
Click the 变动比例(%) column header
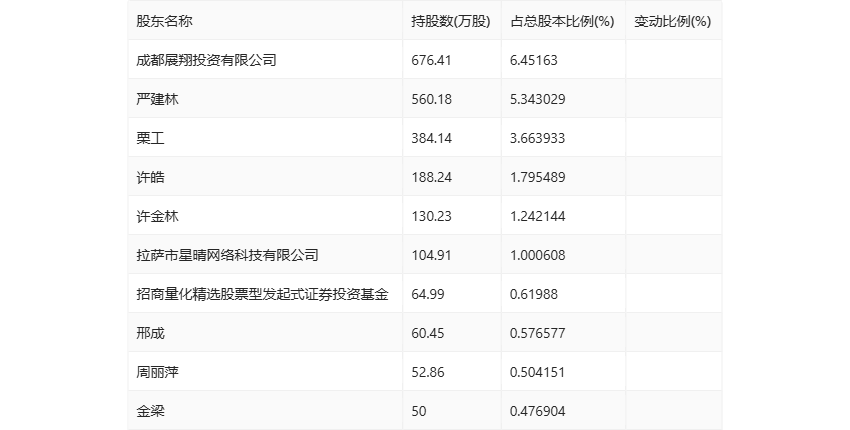(672, 21)
